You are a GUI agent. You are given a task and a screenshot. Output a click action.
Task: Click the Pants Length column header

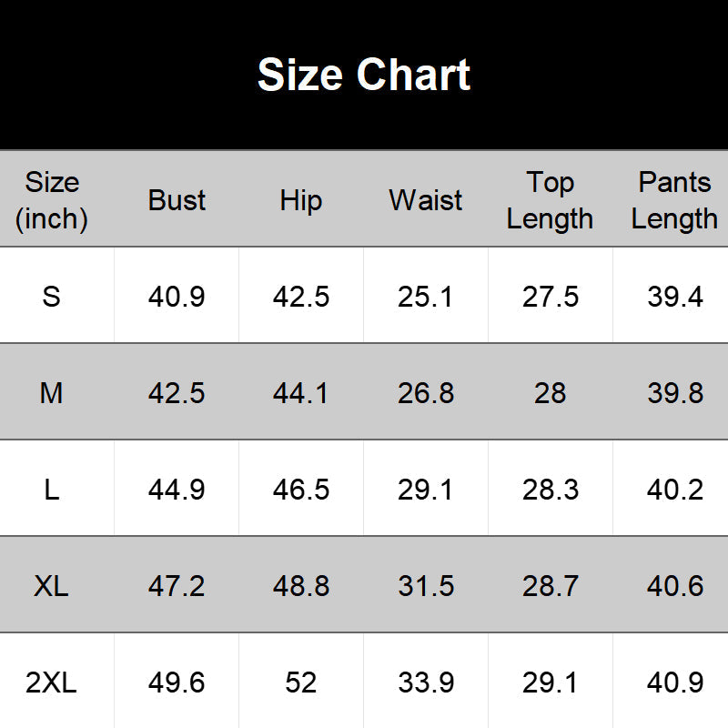tap(674, 200)
